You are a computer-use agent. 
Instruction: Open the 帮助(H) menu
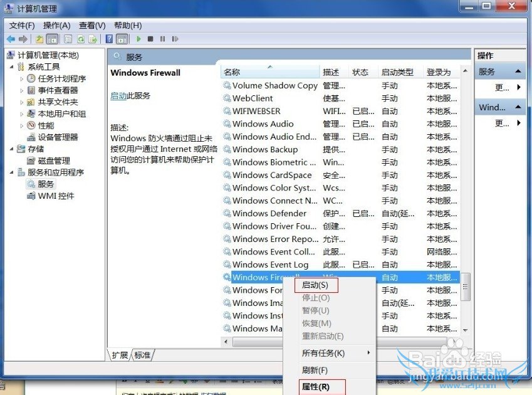[x=128, y=26]
